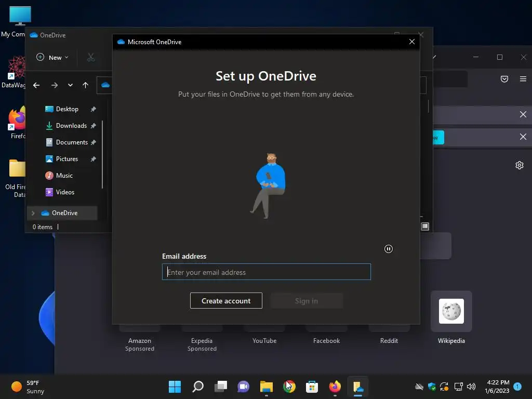Click the Facebook shortcut label

click(x=326, y=341)
